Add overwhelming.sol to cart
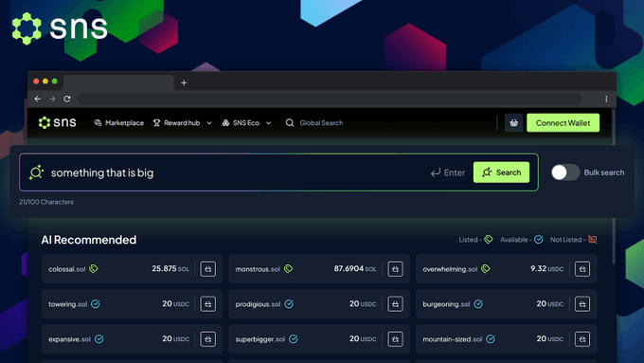The height and width of the screenshot is (363, 644). (582, 269)
